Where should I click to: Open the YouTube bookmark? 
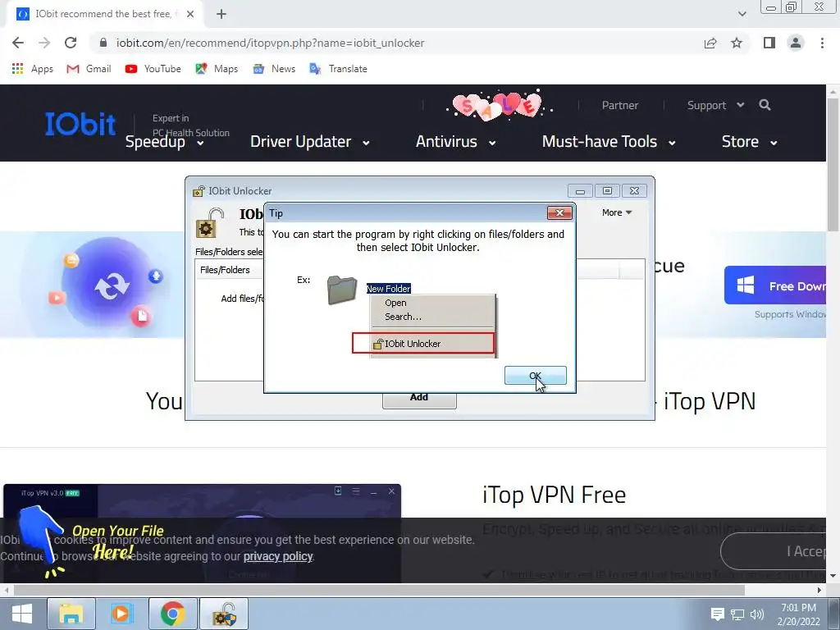click(153, 69)
